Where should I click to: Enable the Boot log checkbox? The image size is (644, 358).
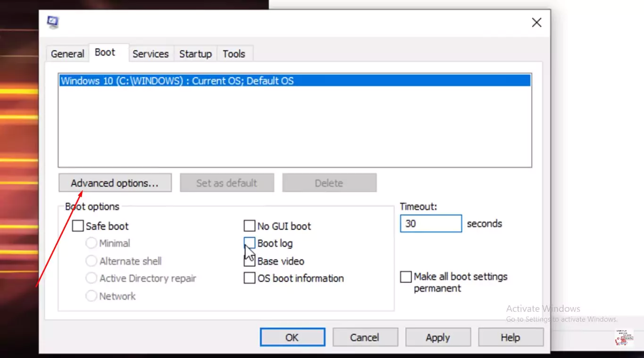[x=249, y=243]
